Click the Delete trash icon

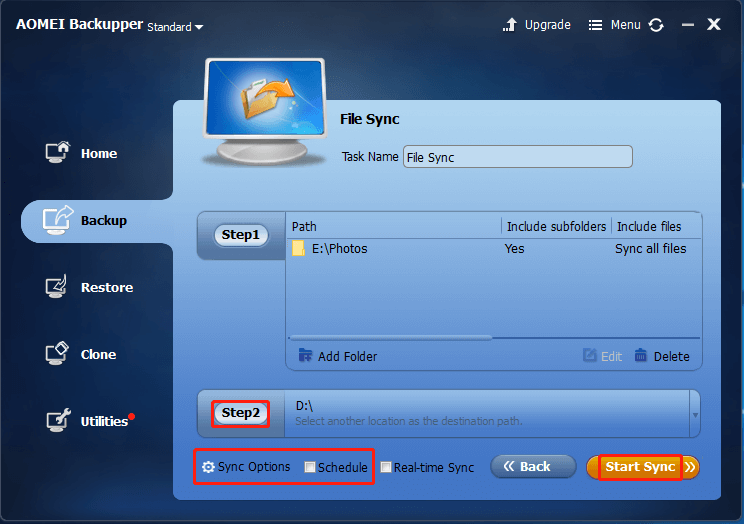(641, 355)
